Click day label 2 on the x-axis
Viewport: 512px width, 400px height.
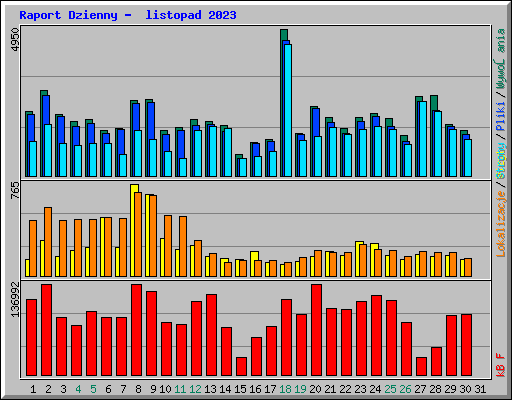(48, 389)
